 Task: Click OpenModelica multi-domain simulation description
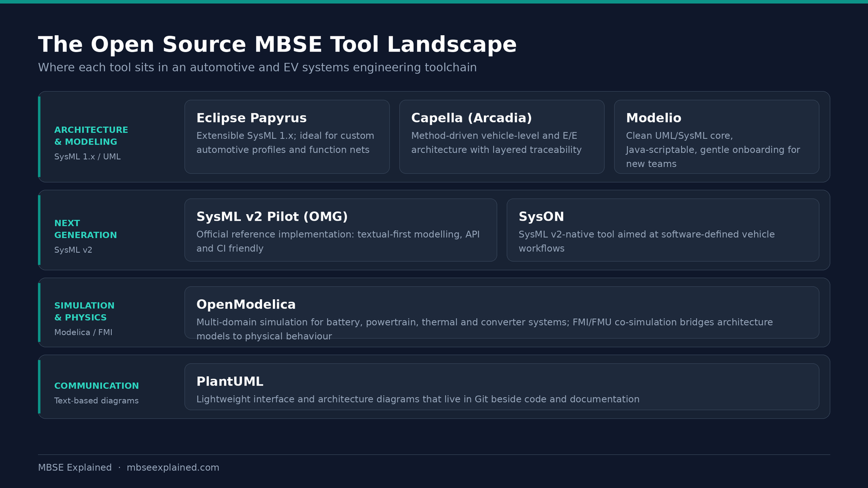pos(484,329)
